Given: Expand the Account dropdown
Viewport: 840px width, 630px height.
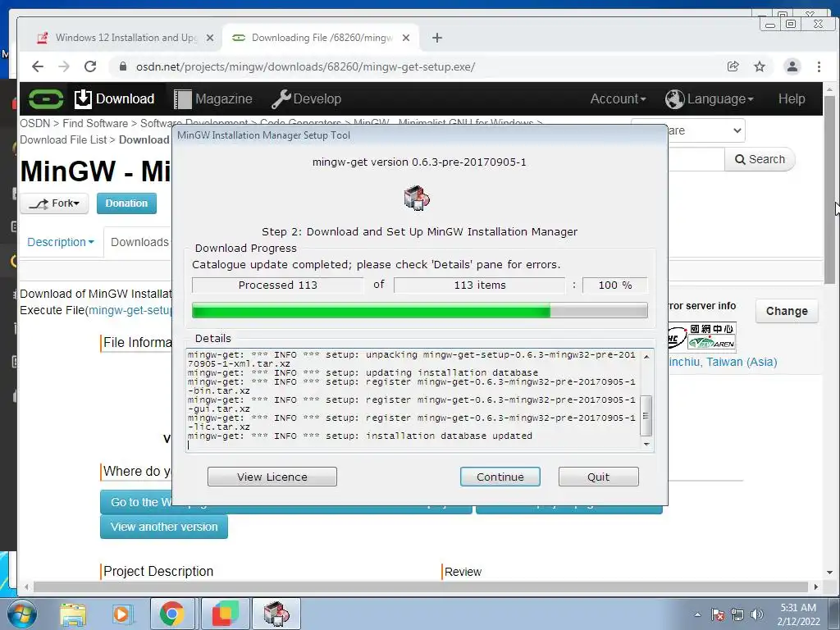Looking at the screenshot, I should coord(619,99).
